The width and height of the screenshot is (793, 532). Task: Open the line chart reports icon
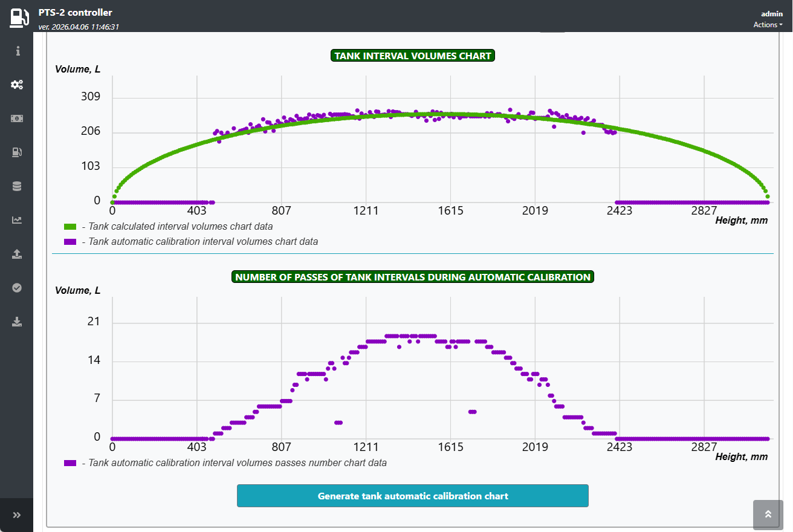[17, 220]
